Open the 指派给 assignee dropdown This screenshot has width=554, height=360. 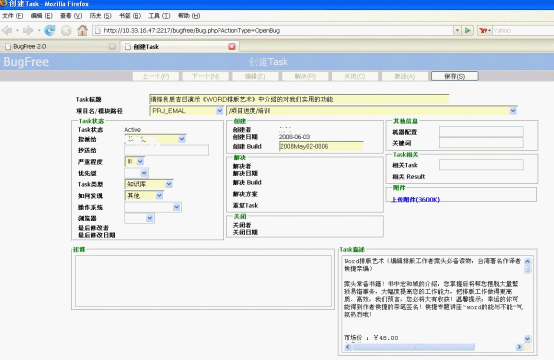pos(155,139)
